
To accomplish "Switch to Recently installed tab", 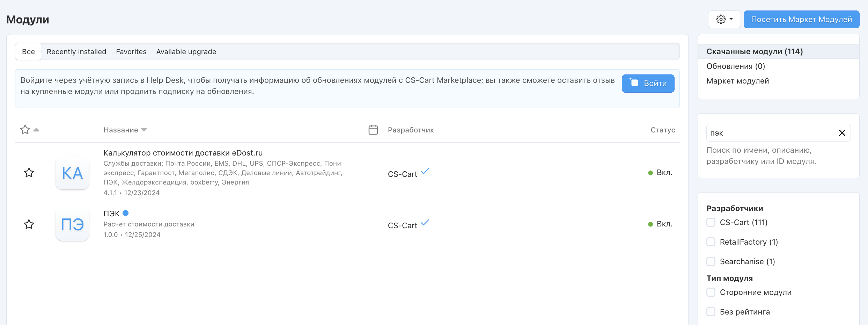I will point(76,52).
